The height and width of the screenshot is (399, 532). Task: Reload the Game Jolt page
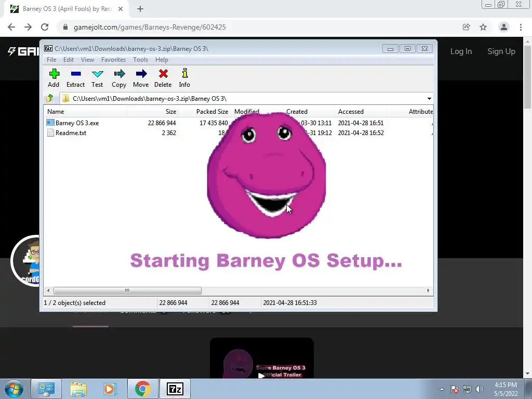(x=45, y=27)
